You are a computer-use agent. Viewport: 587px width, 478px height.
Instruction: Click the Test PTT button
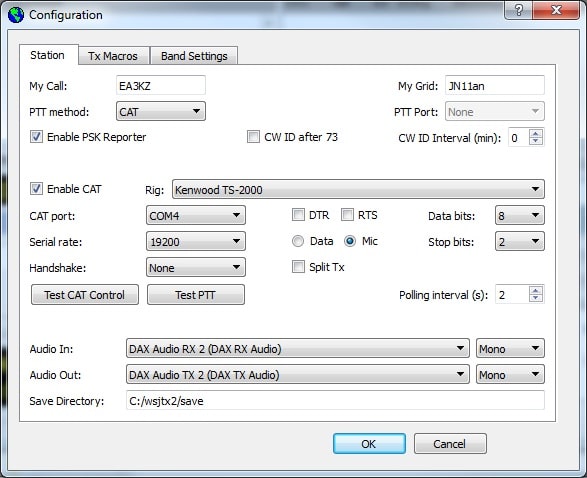click(196, 295)
